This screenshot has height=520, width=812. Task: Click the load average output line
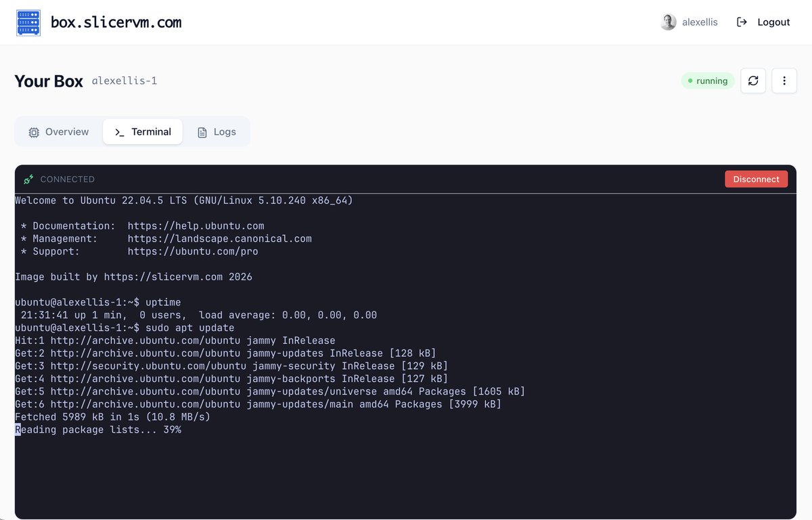(199, 316)
